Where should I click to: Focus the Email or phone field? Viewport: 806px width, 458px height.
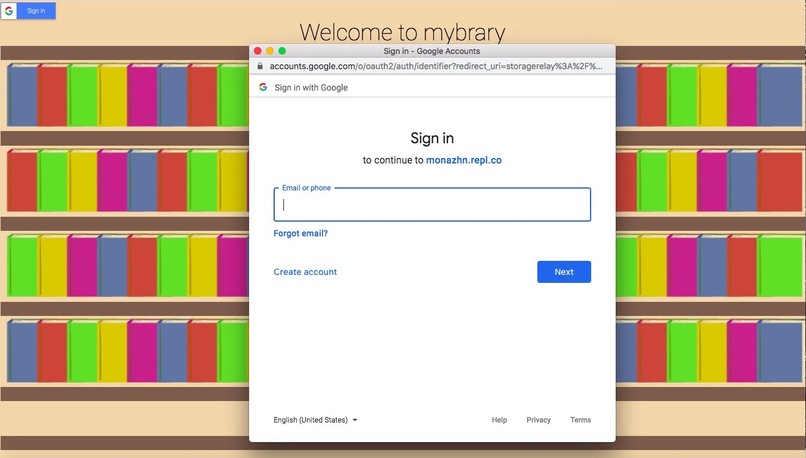coord(432,205)
